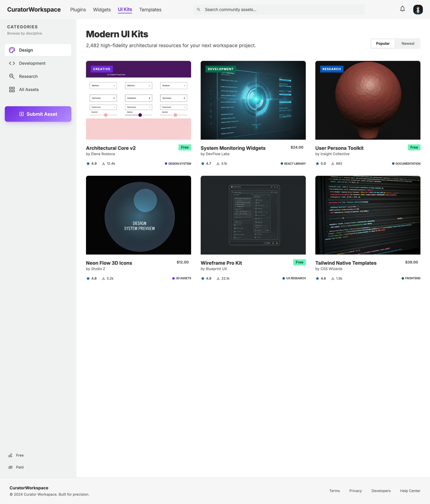Open the Development code category icon
This screenshot has height=504, width=430.
[12, 63]
